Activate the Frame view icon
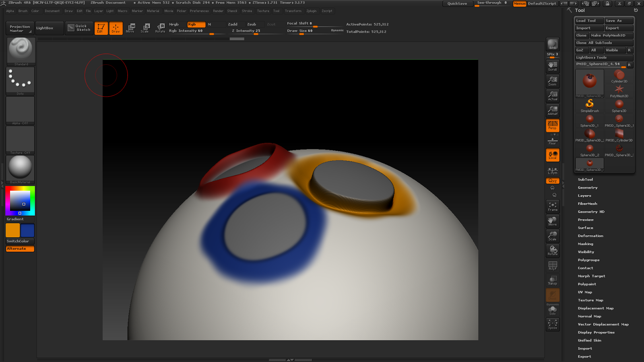This screenshot has width=644, height=362. 552,206
